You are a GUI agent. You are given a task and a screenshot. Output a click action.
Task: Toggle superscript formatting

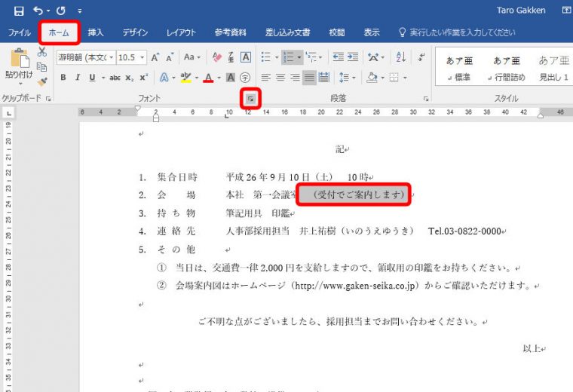pyautogui.click(x=143, y=78)
